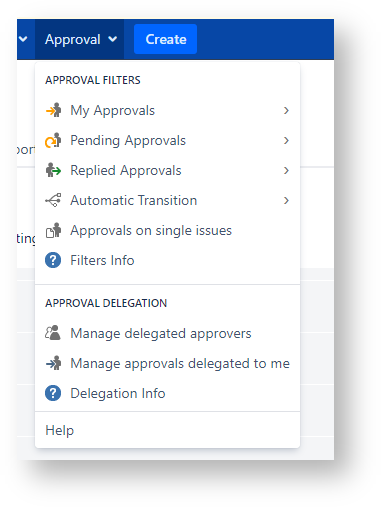Screen dimensions: 382x508
Task: Expand the Automatic Transition submenu chevron
Action: point(286,200)
